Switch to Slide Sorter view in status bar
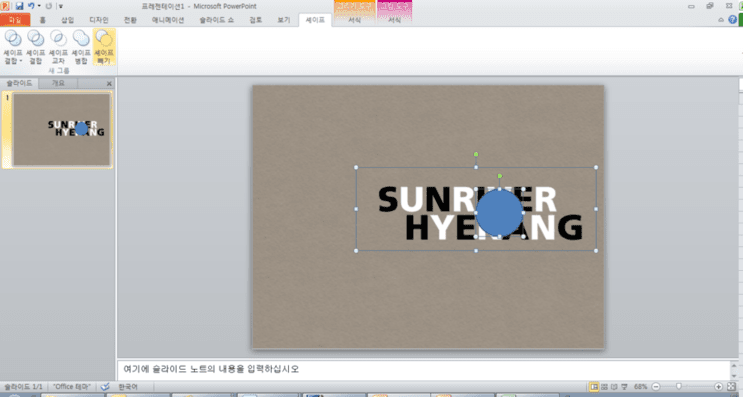Screen dimensions: 743x397 pyautogui.click(x=604, y=387)
